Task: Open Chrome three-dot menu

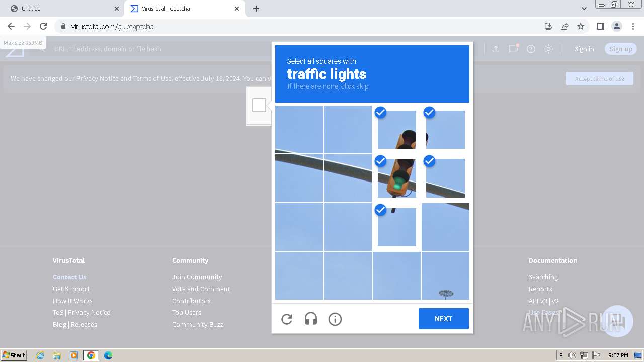Action: pyautogui.click(x=633, y=26)
